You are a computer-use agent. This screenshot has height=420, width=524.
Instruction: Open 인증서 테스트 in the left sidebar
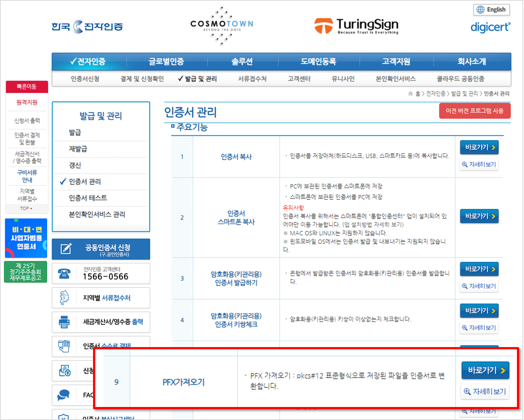pos(88,198)
